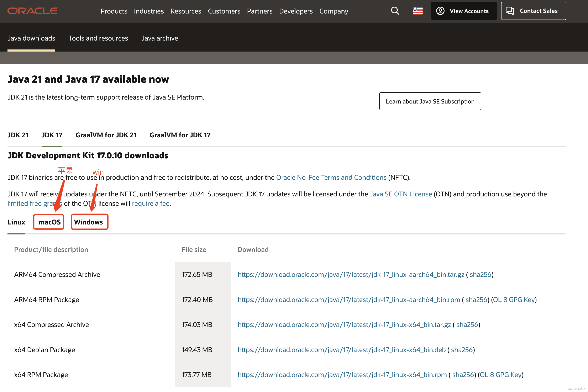This screenshot has width=588, height=392.
Task: Open OL 8 GPG Key for ARM64 RPM
Action: click(514, 300)
